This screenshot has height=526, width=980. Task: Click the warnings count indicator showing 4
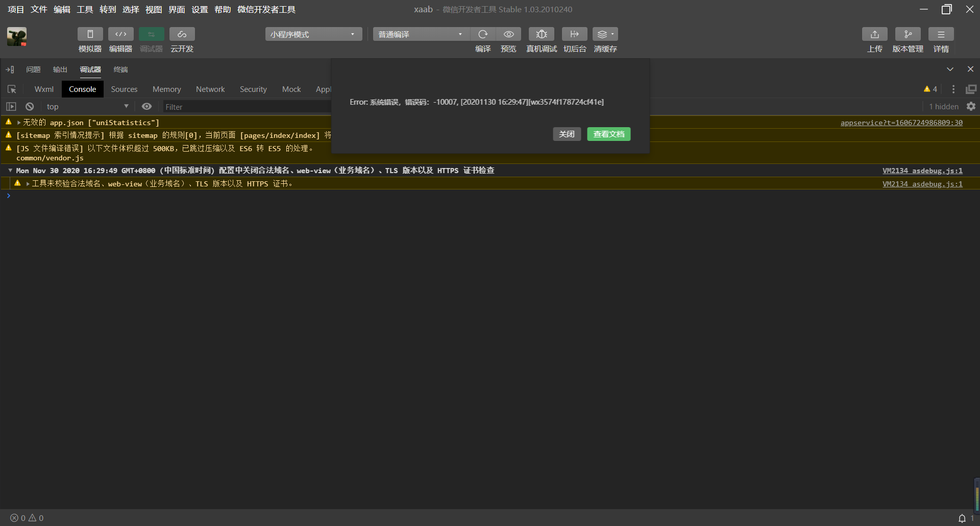(930, 89)
